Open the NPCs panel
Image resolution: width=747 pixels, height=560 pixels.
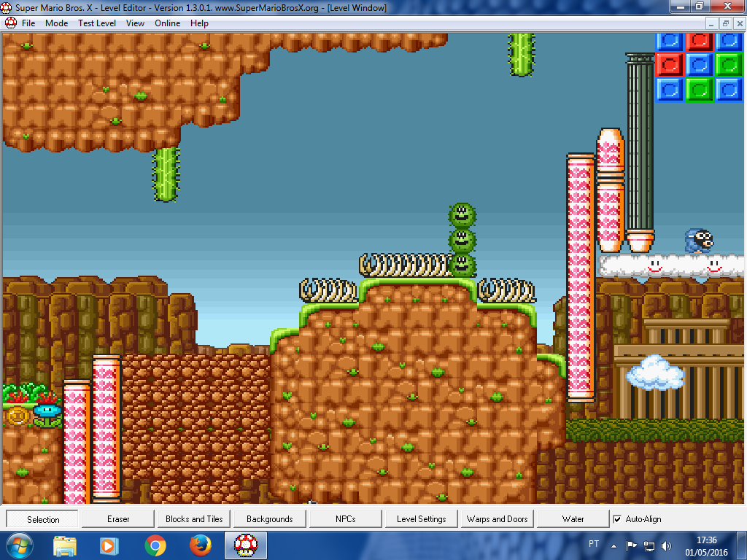click(346, 519)
